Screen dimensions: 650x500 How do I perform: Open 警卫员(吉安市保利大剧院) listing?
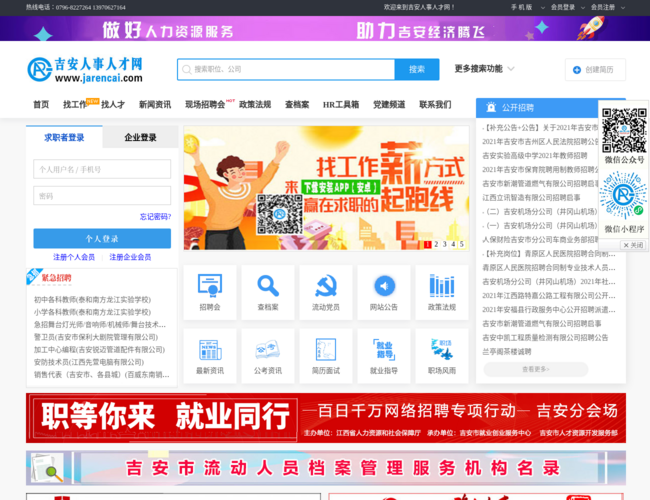[96, 337]
